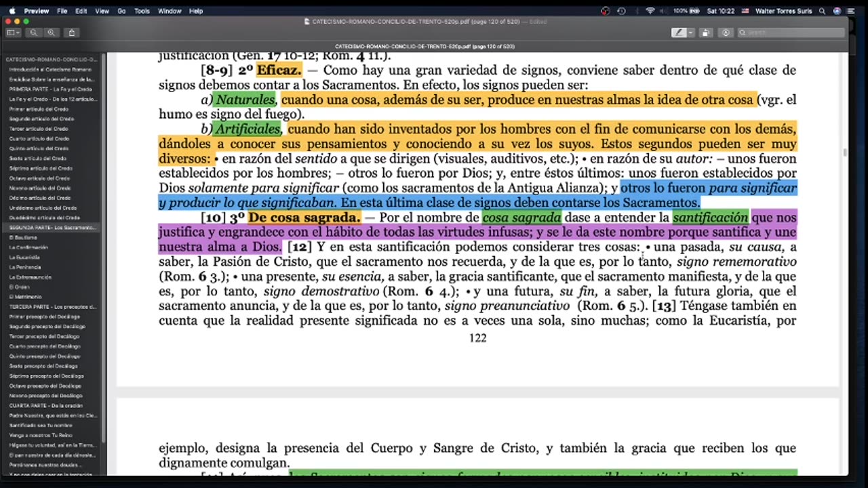The width and height of the screenshot is (868, 488).
Task: Open the sidebar view options button
Action: 13,33
